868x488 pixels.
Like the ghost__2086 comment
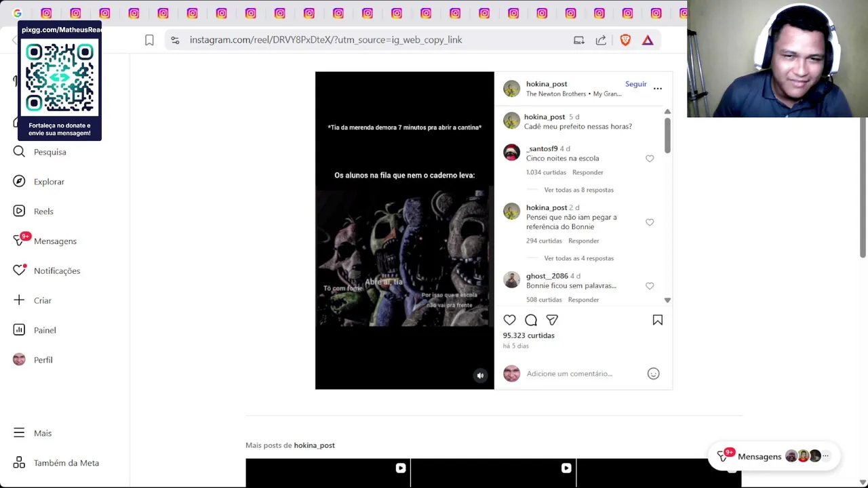(x=650, y=286)
